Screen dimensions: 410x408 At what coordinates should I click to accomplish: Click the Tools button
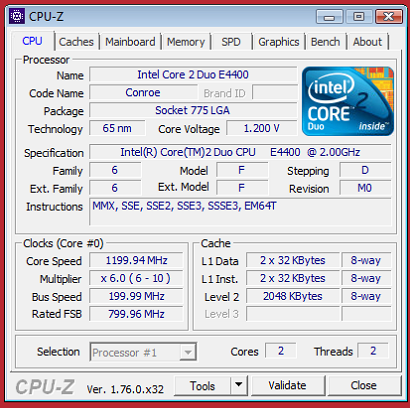coord(202,385)
